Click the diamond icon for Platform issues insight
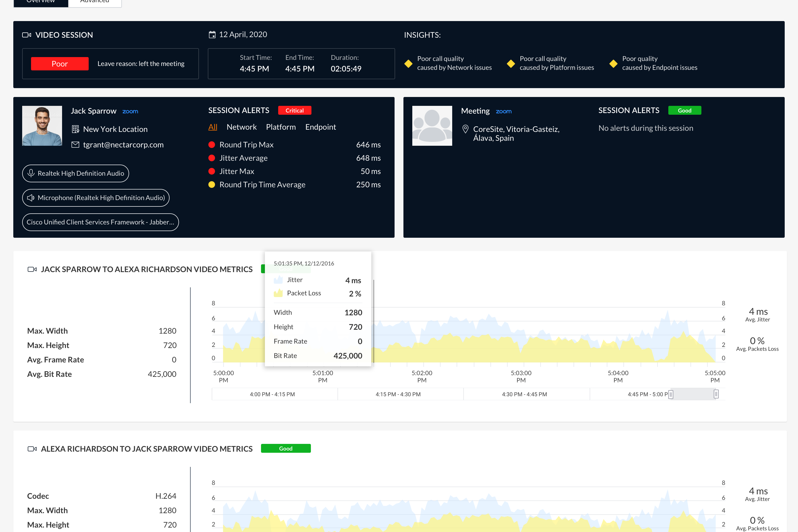Viewport: 798px width, 532px height. [x=511, y=63]
